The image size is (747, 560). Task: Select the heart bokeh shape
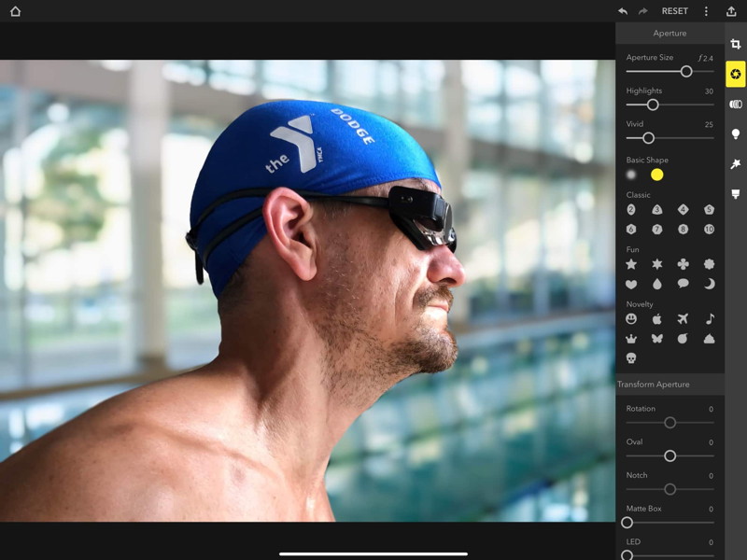tap(632, 284)
